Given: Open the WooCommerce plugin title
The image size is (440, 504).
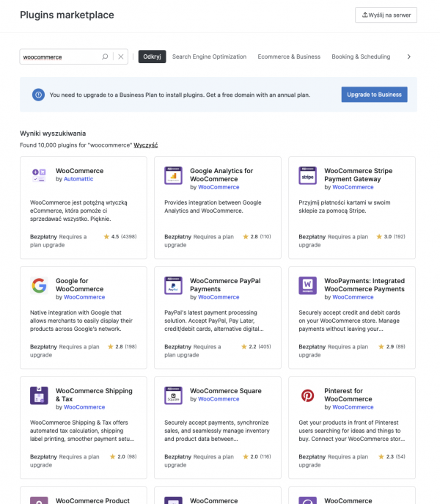Looking at the screenshot, I should coord(79,171).
